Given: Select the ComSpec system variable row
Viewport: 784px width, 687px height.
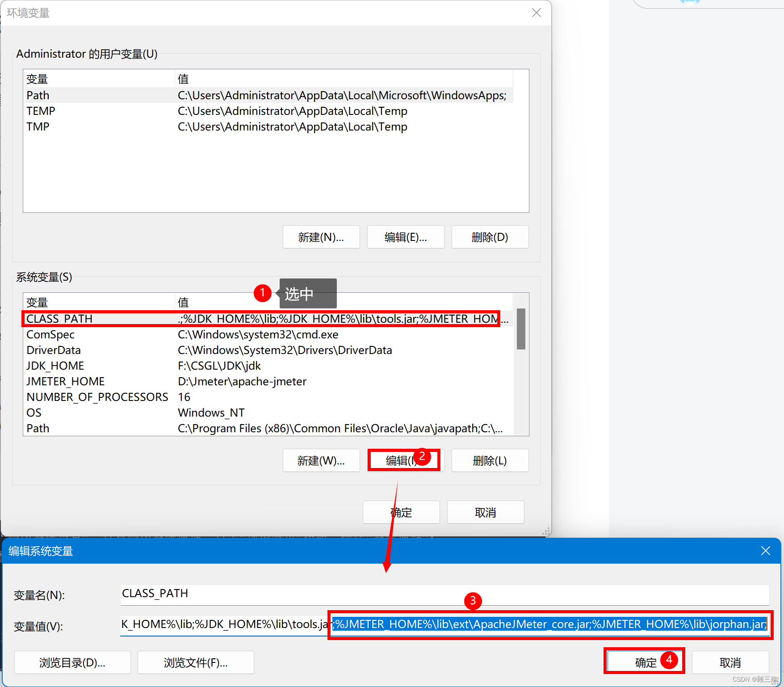Looking at the screenshot, I should pyautogui.click(x=268, y=334).
